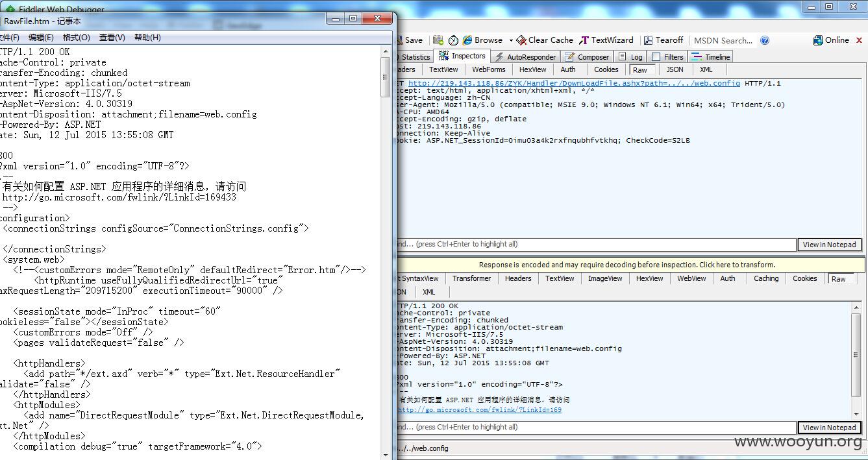Select the response WebView tab
The height and width of the screenshot is (460, 868).
691,278
